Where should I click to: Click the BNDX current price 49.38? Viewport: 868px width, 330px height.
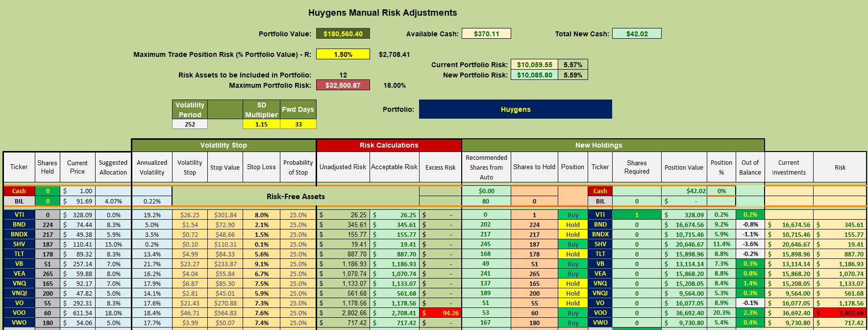[x=77, y=234]
